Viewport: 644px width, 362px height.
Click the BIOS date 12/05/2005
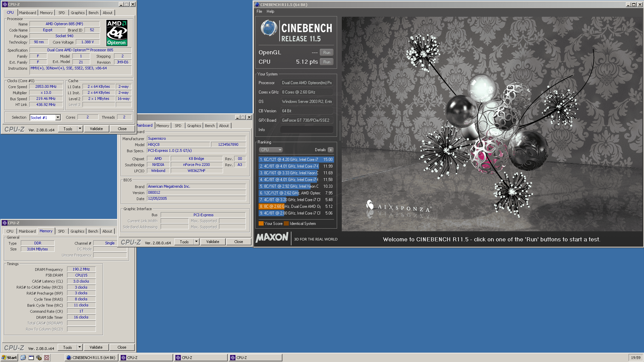pyautogui.click(x=196, y=198)
